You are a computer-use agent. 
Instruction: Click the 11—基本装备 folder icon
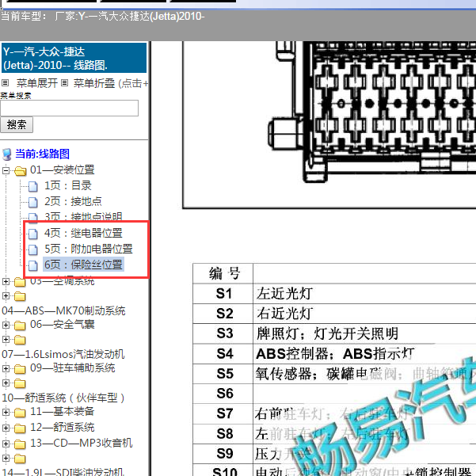click(x=20, y=413)
